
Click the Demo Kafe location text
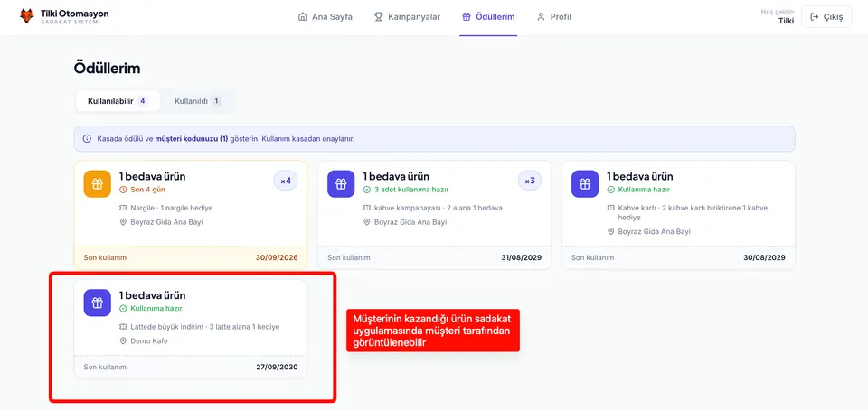[149, 341]
